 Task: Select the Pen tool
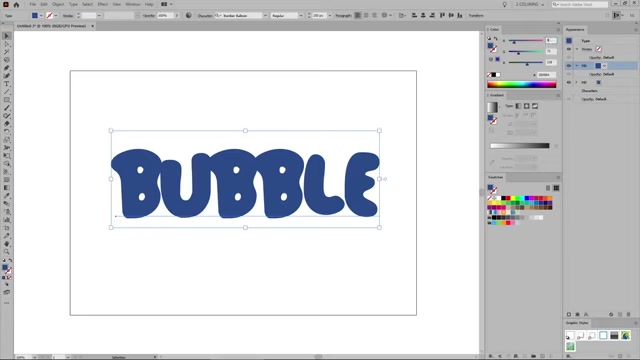[7, 68]
